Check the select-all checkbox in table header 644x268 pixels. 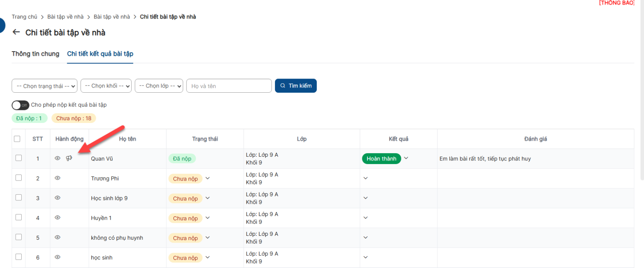click(x=17, y=139)
